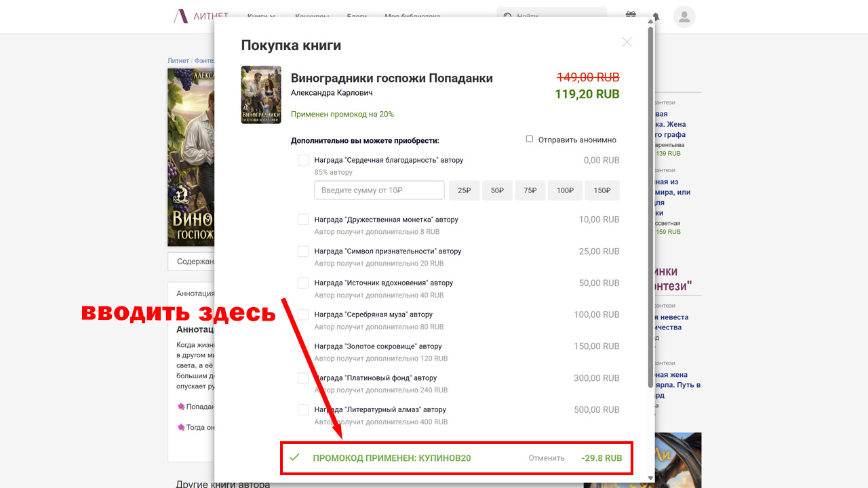Open the book cover thumbnail in dialog
This screenshot has width=868, height=488.
(x=261, y=95)
